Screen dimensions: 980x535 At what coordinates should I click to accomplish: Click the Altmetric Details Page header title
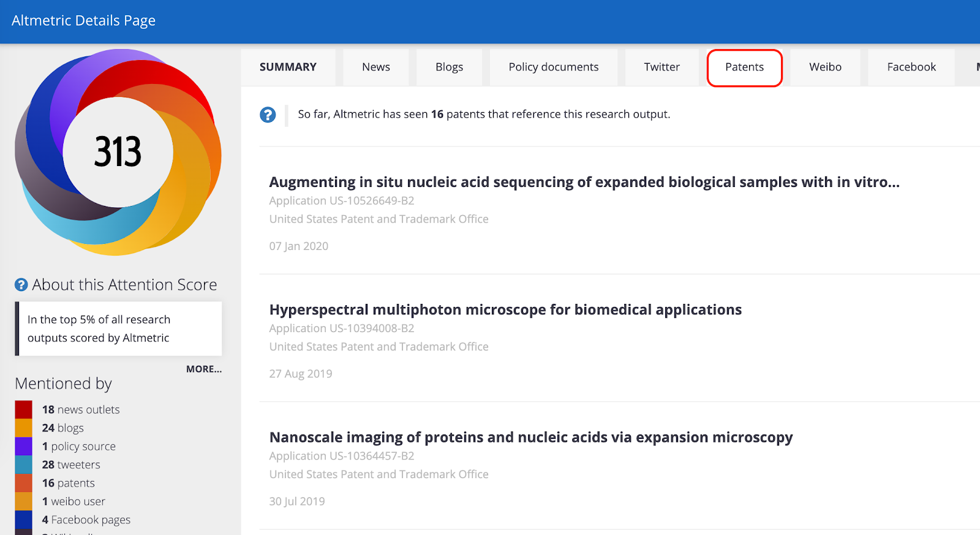(83, 21)
